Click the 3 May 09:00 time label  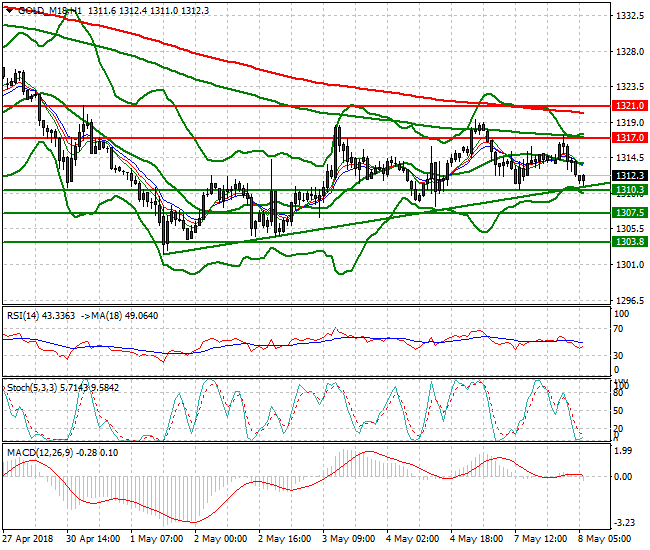coord(349,539)
